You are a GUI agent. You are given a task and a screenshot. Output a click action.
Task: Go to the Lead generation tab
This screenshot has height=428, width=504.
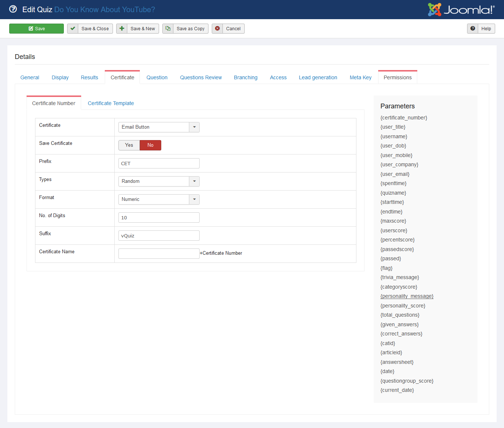[x=318, y=78]
